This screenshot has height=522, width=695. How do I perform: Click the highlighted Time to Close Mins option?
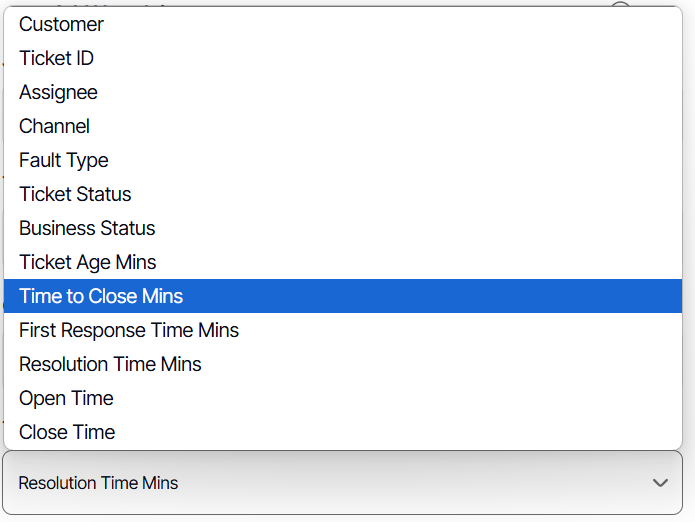tap(101, 296)
